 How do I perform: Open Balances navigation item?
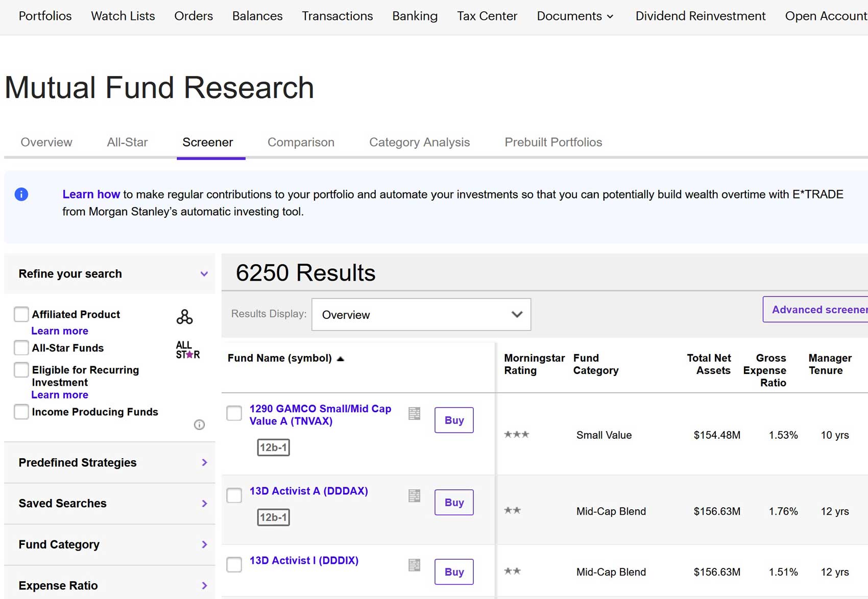257,16
